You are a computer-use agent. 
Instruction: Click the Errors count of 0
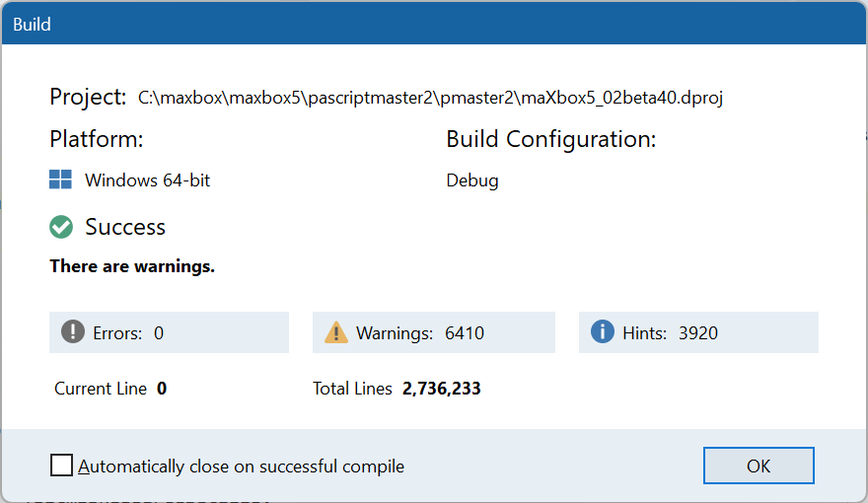point(159,333)
